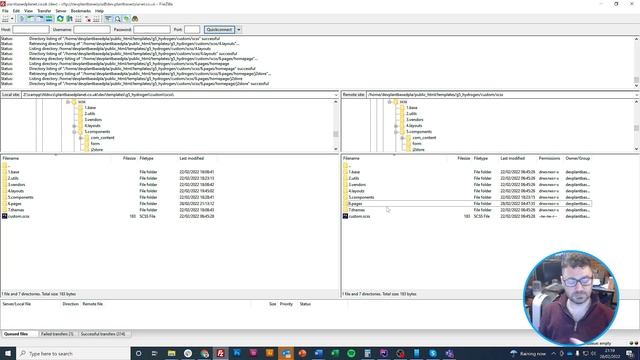Sort the remote list by the Permissions column
Screen dimensions: 640x360
point(549,158)
